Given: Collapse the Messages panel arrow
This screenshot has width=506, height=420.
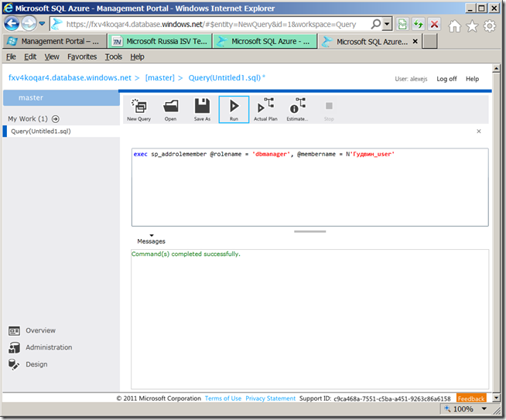Looking at the screenshot, I should click(152, 235).
